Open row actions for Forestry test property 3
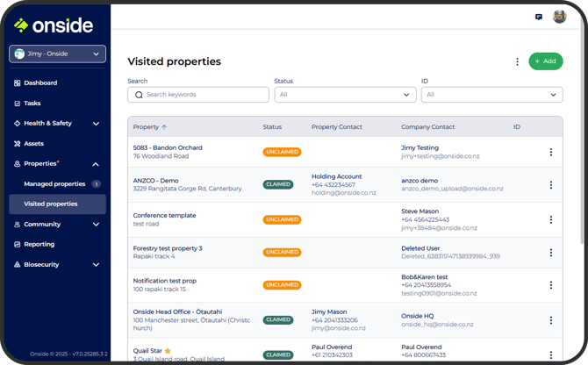The height and width of the screenshot is (365, 588). 550,253
